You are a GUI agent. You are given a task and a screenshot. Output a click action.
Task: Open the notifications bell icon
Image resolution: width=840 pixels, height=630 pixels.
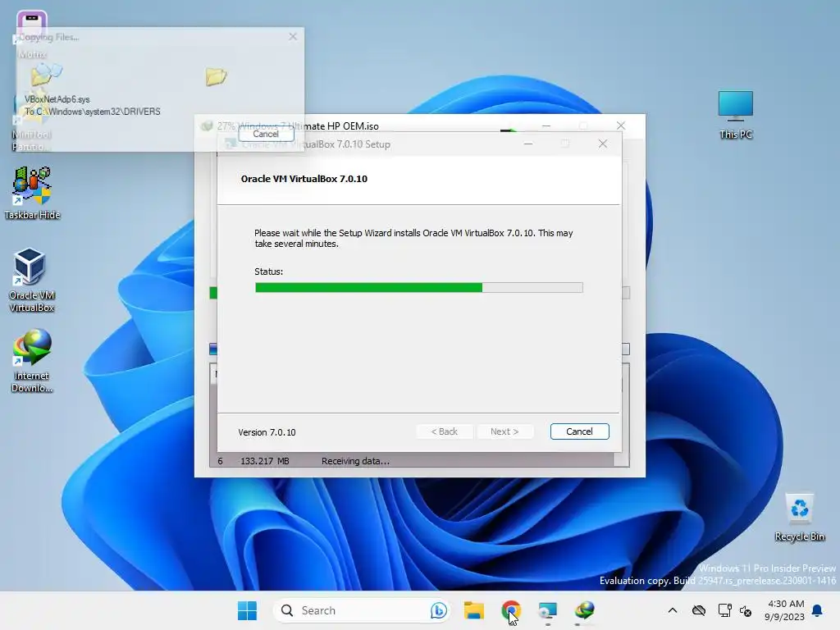pyautogui.click(x=818, y=610)
